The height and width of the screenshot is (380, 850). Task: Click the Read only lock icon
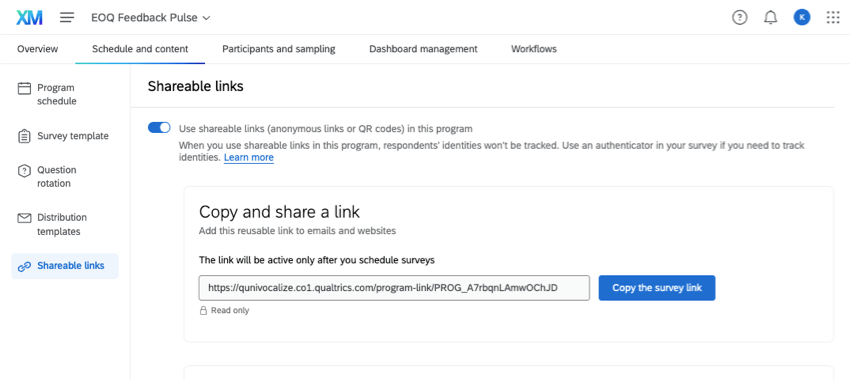[x=204, y=311]
